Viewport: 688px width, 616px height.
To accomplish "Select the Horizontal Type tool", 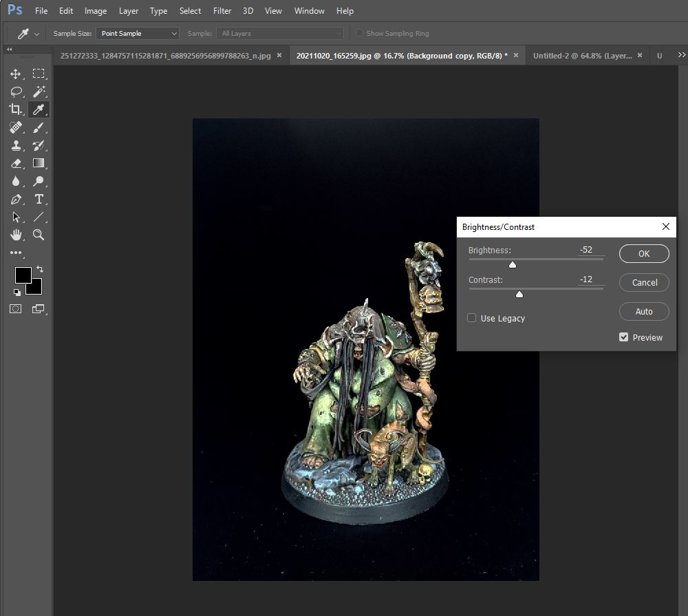I will pos(39,200).
